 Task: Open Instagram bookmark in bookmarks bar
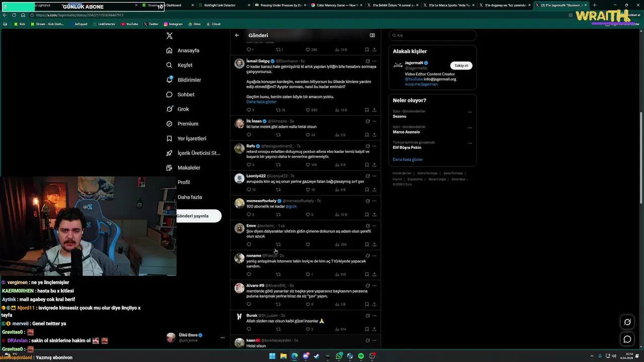(x=173, y=24)
